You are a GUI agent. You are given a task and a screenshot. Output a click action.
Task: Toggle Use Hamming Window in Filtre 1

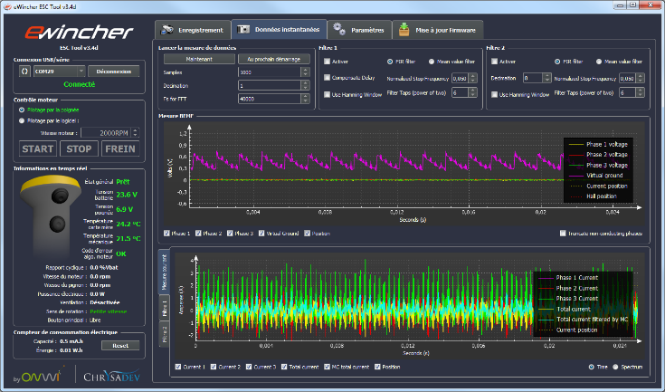tap(327, 95)
